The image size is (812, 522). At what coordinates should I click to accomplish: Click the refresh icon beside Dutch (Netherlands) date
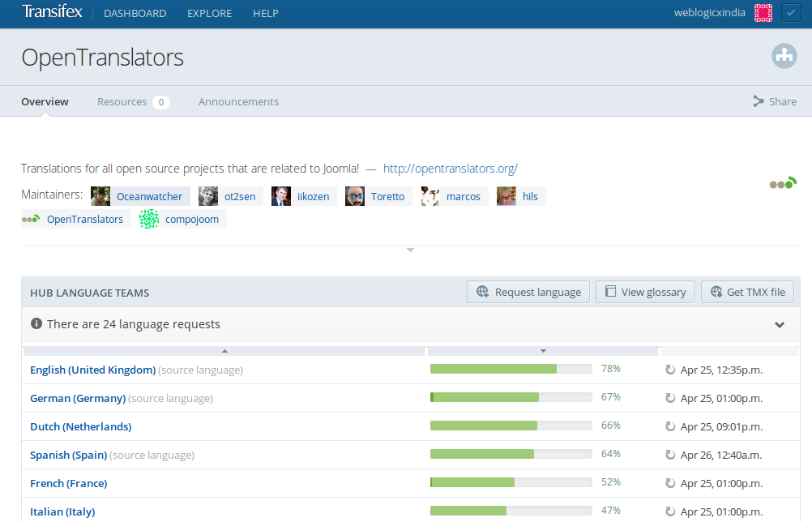pos(670,426)
